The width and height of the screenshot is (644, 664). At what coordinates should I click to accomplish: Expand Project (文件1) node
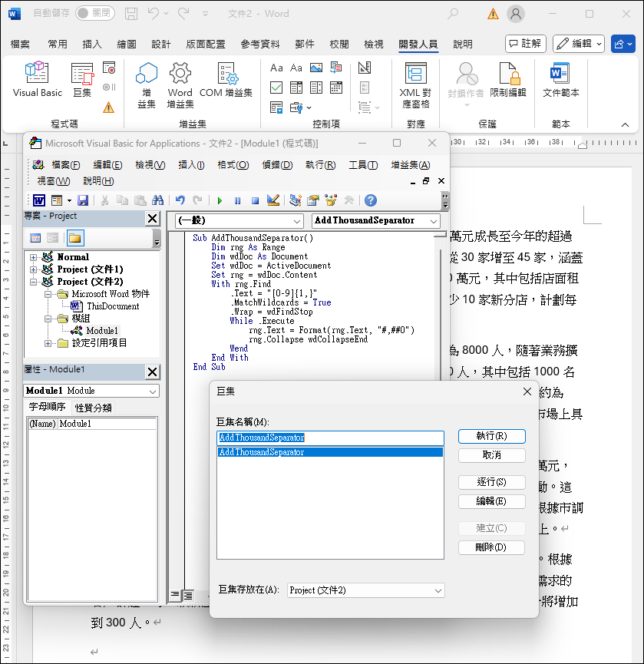(x=33, y=269)
